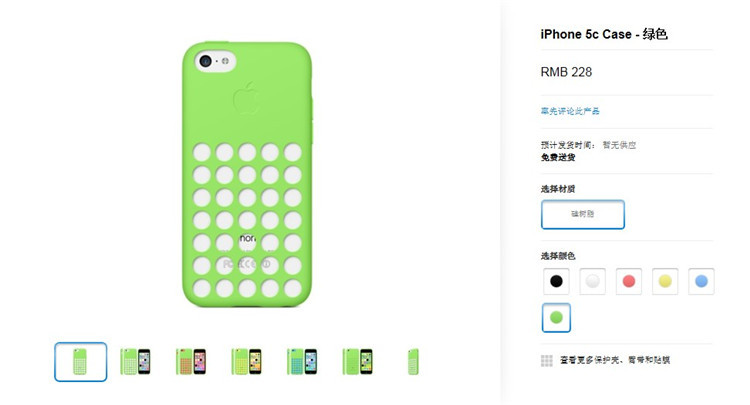This screenshot has height=405, width=750.
Task: Select the 硅树脂 material option button
Action: (583, 214)
